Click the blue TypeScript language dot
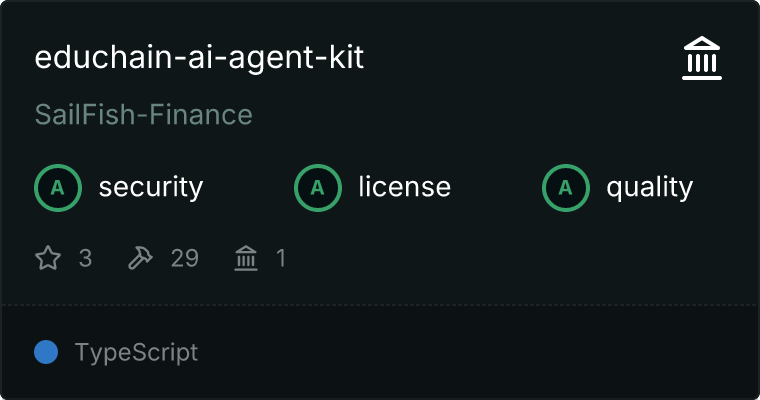This screenshot has width=760, height=400. point(46,352)
